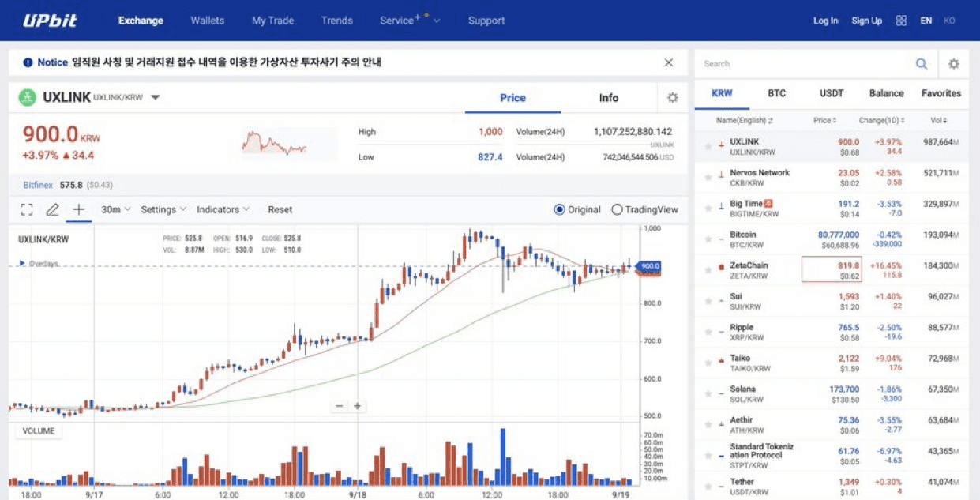Screen dimensions: 980x500
Task: Favorite star for Big Time row
Action: (708, 209)
